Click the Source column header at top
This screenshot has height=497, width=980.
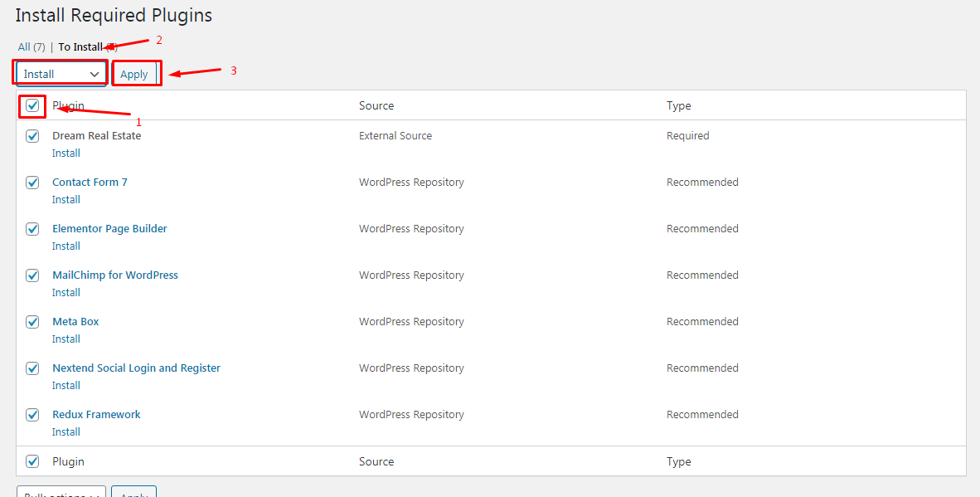tap(376, 105)
